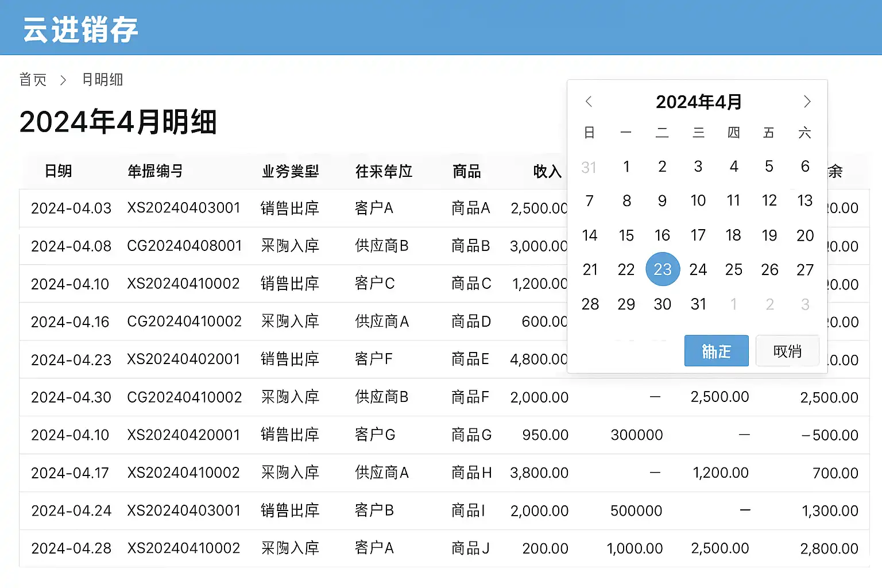Select the 月明细 breadcrumb item
The width and height of the screenshot is (882, 588).
102,80
